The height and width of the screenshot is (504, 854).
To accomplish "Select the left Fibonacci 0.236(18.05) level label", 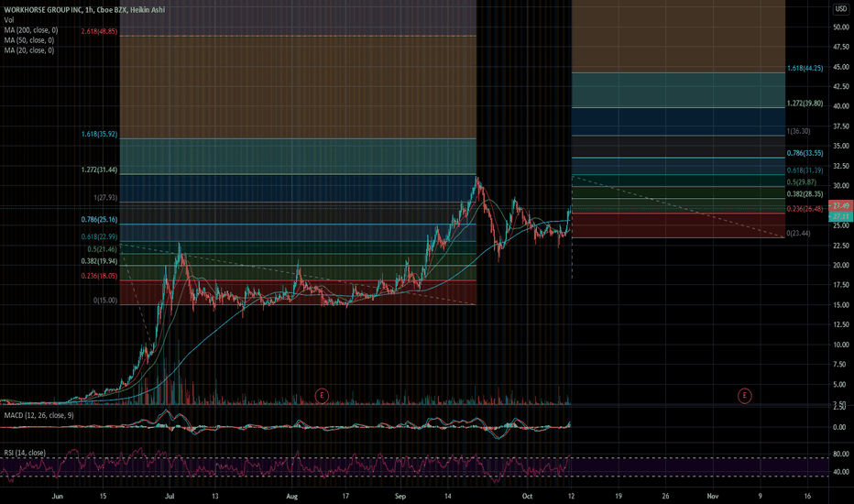I will [99, 276].
